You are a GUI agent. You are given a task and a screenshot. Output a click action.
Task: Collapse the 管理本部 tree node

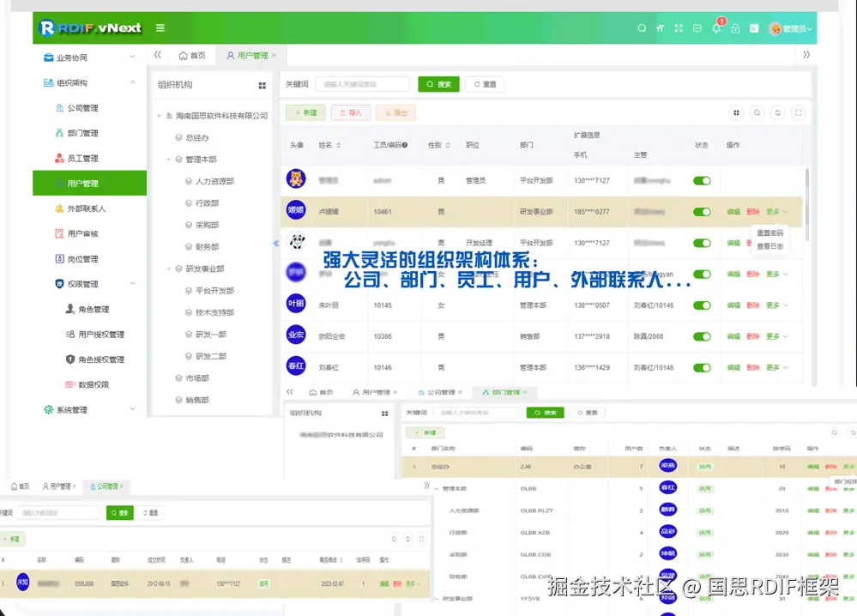coord(169,160)
